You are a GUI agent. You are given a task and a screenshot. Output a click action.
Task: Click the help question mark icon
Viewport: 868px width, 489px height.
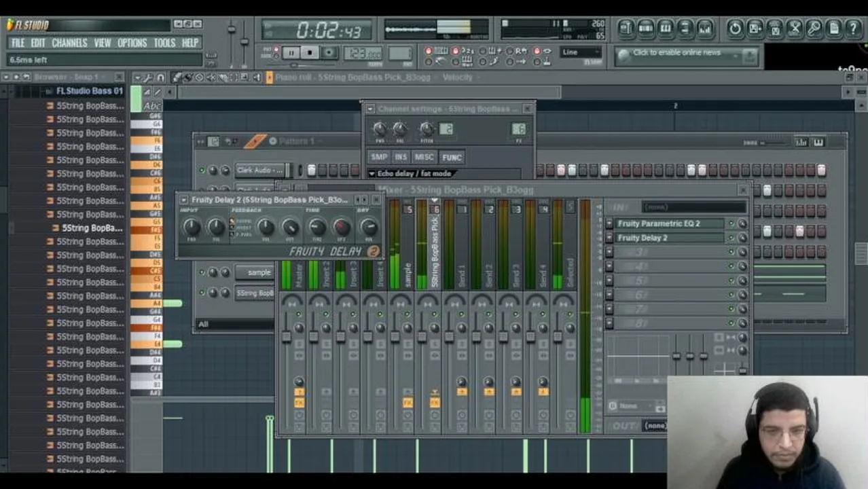pos(854,29)
